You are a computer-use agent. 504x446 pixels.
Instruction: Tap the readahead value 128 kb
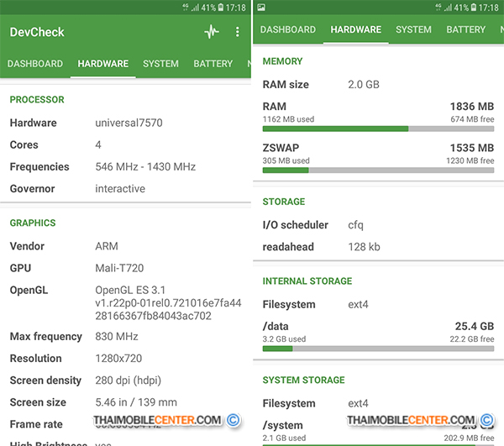pos(364,247)
